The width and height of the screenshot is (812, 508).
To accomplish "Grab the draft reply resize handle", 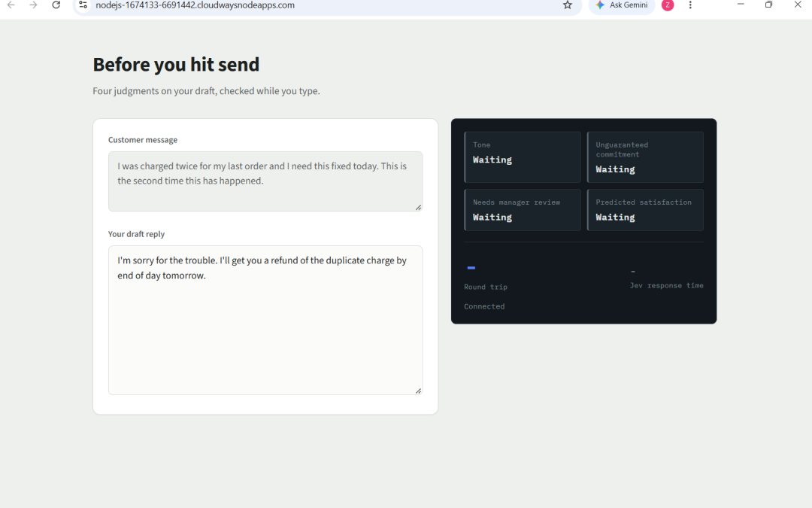I will tap(419, 391).
